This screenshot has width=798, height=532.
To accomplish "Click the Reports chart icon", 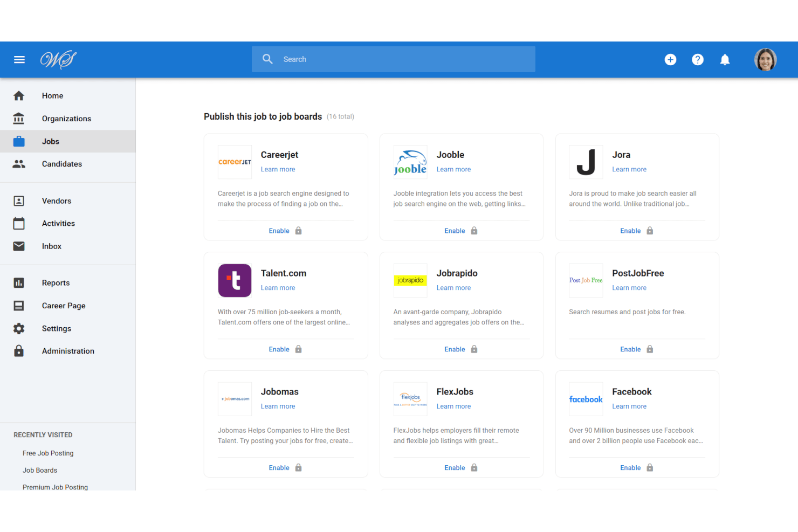I will pyautogui.click(x=19, y=283).
